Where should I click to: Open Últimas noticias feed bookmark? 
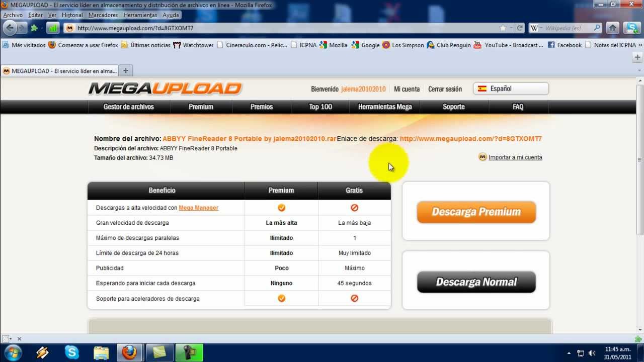click(145, 45)
